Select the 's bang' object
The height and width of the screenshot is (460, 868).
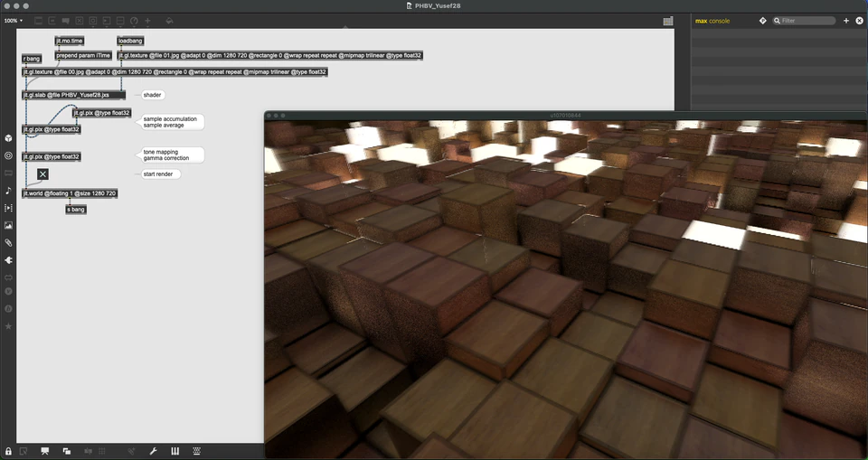76,210
